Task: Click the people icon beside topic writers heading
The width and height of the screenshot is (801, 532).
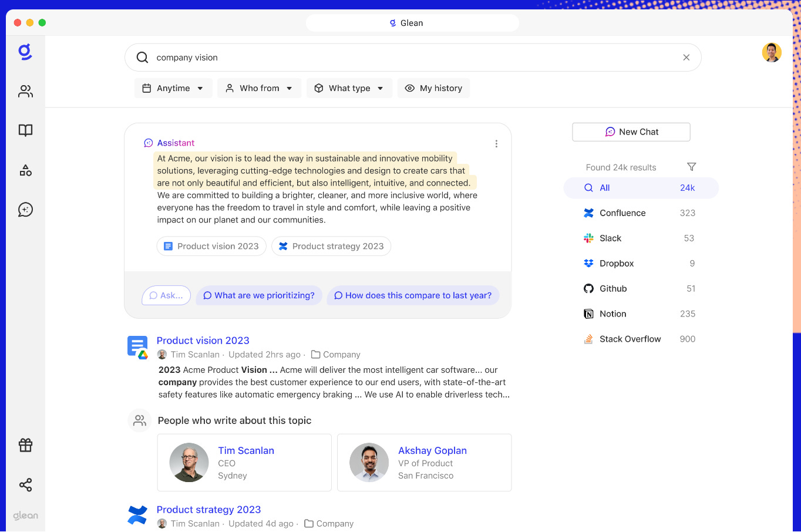Action: pyautogui.click(x=140, y=420)
